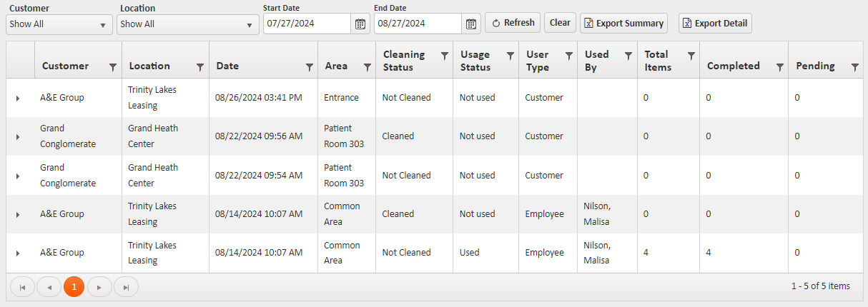Viewport: 868px width, 307px height.
Task: Click the filter icon on Location column
Action: coord(199,66)
